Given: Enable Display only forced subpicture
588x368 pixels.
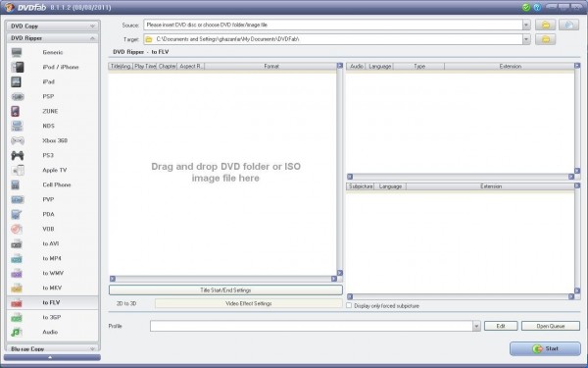Looking at the screenshot, I should (349, 305).
